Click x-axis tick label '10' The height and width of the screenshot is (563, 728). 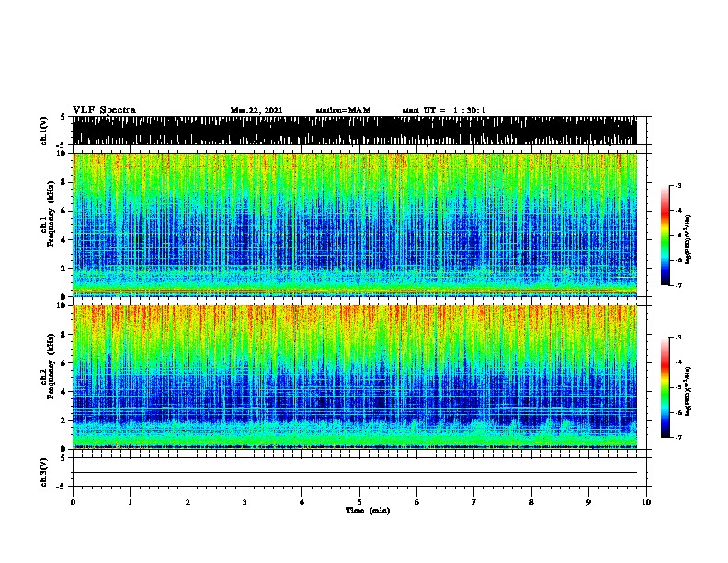click(x=646, y=502)
